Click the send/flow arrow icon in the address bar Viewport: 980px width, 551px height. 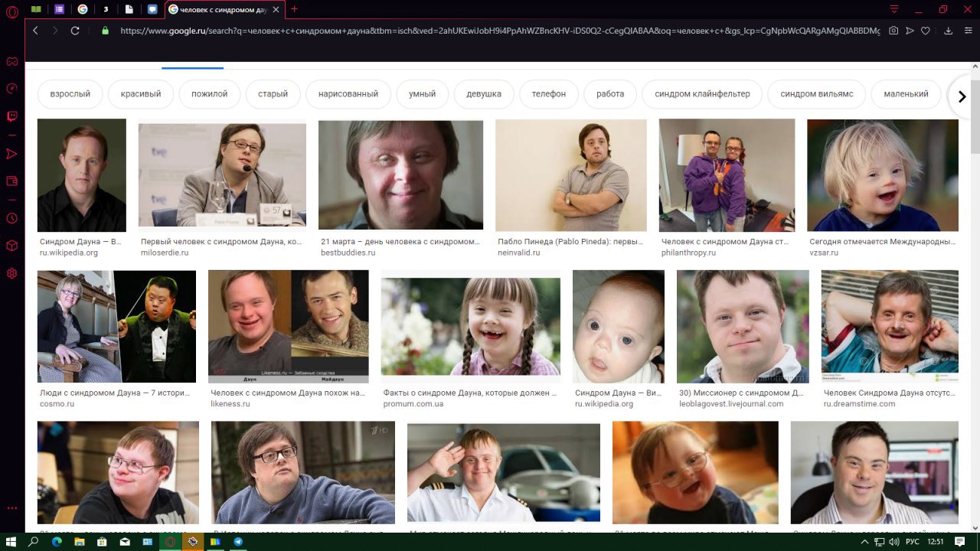(910, 31)
